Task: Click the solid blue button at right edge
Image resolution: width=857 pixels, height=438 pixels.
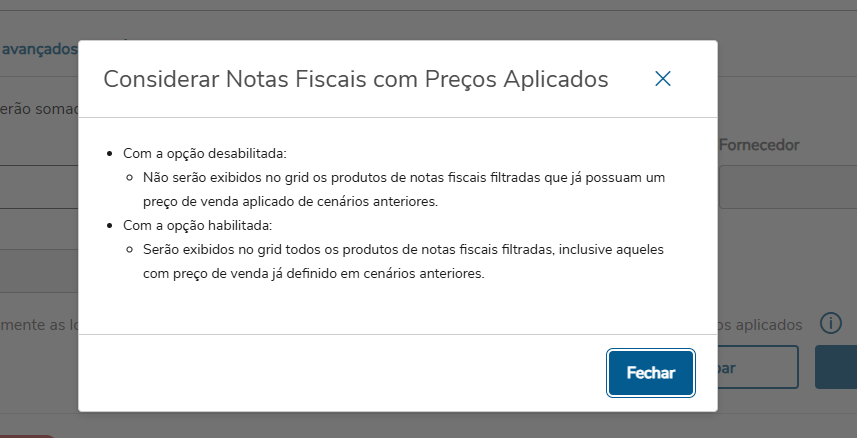Action: coord(836,367)
